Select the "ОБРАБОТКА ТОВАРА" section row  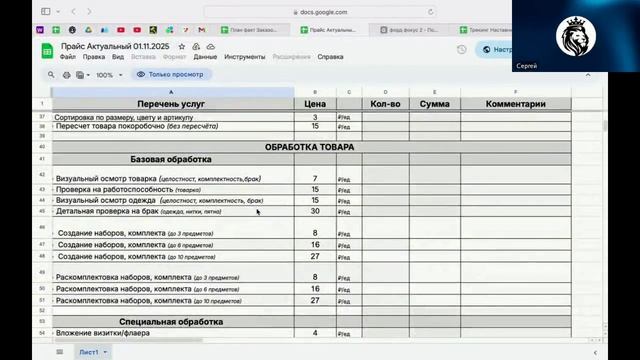tap(311, 147)
